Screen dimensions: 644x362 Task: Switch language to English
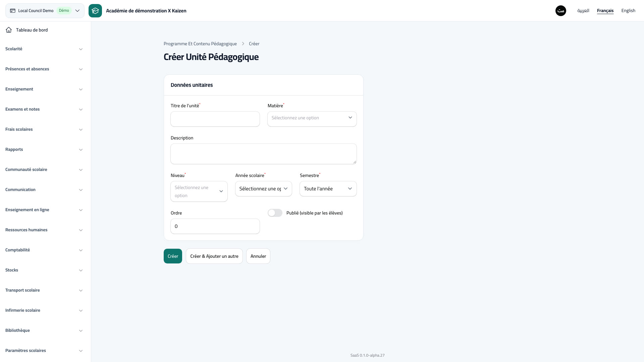pyautogui.click(x=628, y=11)
